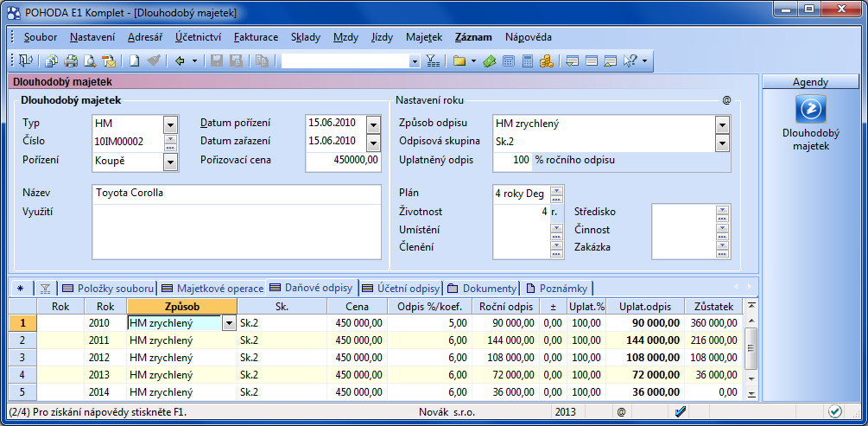Click the exit door icon in the toolbar
The width and height of the screenshot is (868, 426).
[x=25, y=60]
